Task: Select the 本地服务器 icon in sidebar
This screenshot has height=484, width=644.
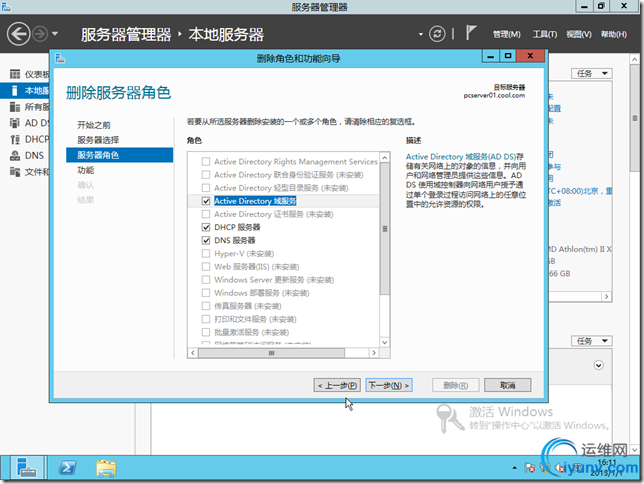Action: [x=15, y=90]
